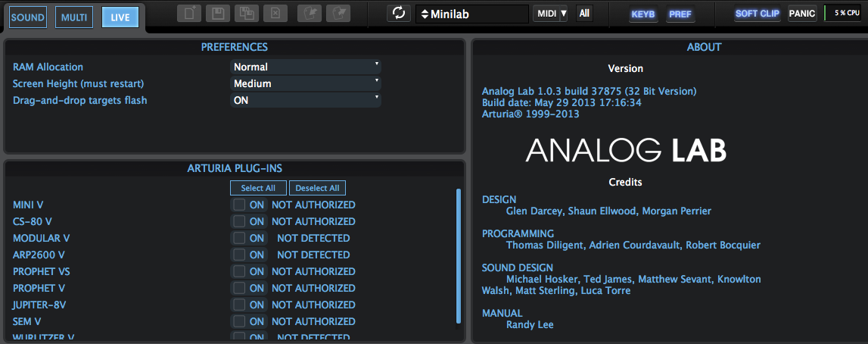Image resolution: width=868 pixels, height=344 pixels.
Task: Click the delete preset icon
Action: 275,14
